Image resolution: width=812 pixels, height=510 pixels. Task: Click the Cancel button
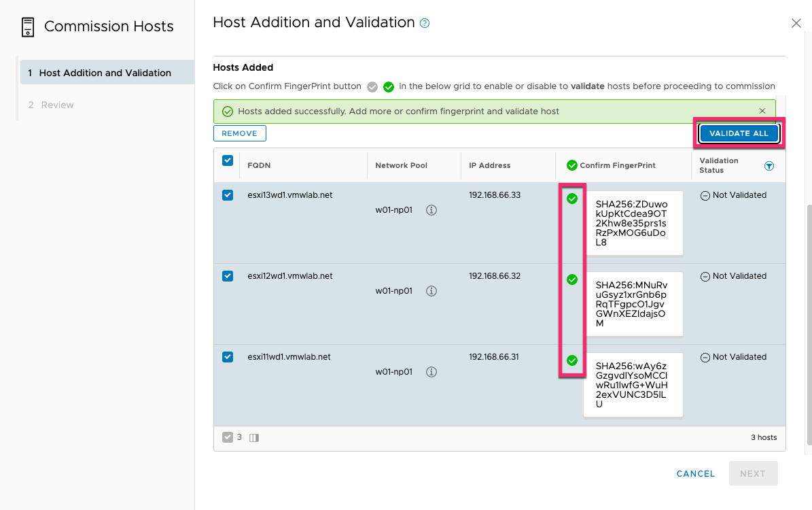tap(696, 474)
